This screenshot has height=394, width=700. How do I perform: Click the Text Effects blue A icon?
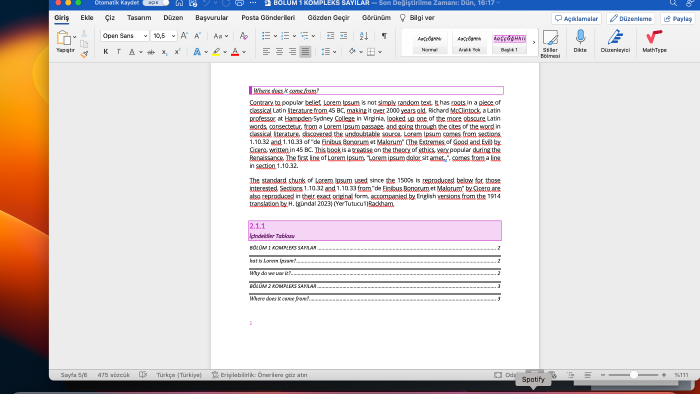197,52
